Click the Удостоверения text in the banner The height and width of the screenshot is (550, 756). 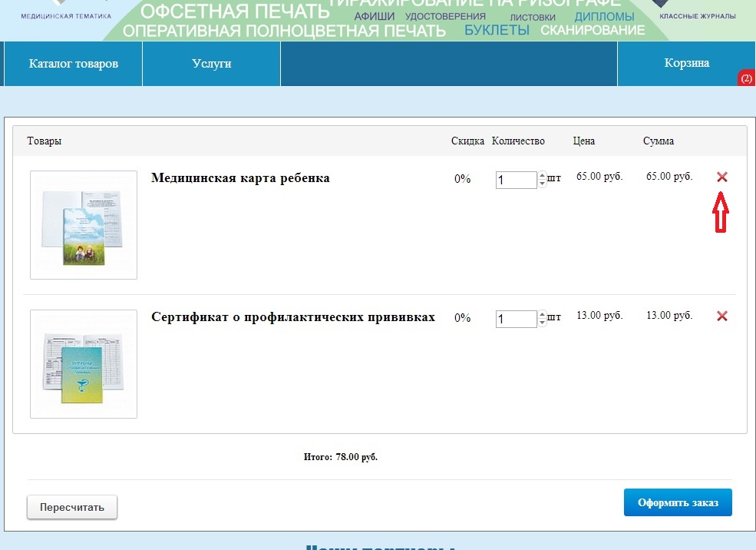[x=445, y=17]
